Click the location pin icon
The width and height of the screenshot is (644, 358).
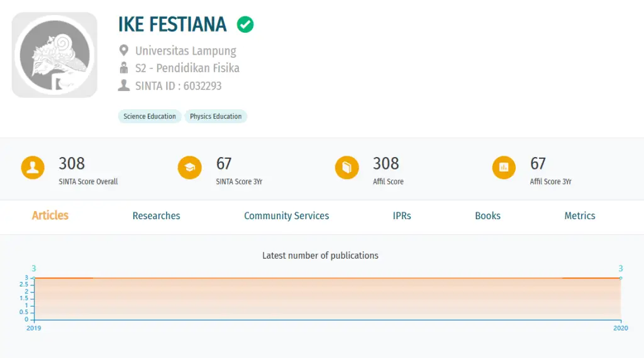(124, 50)
